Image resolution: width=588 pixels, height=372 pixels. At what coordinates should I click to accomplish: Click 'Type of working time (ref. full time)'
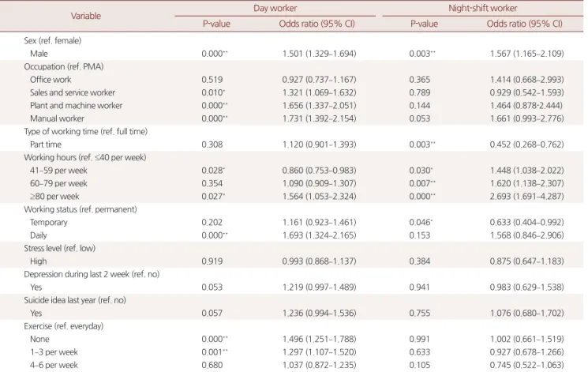pyautogui.click(x=86, y=131)
